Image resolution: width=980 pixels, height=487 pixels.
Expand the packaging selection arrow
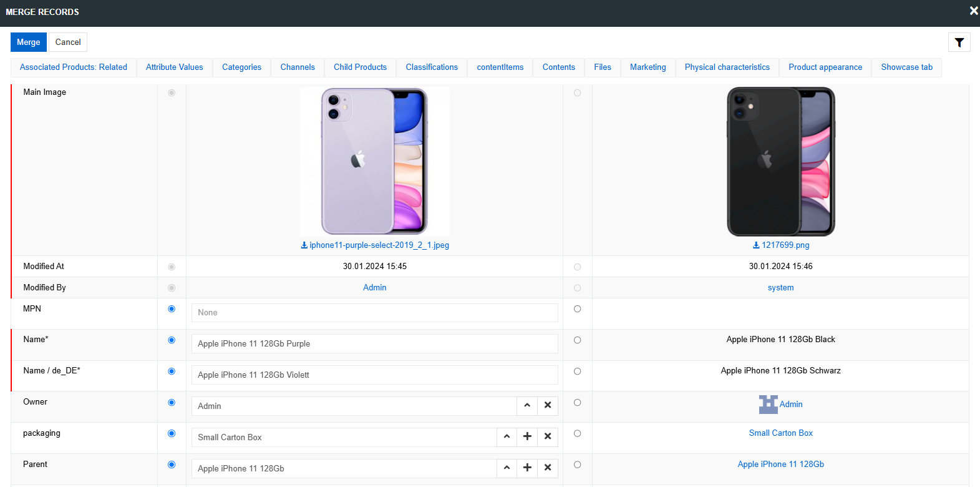(x=507, y=437)
